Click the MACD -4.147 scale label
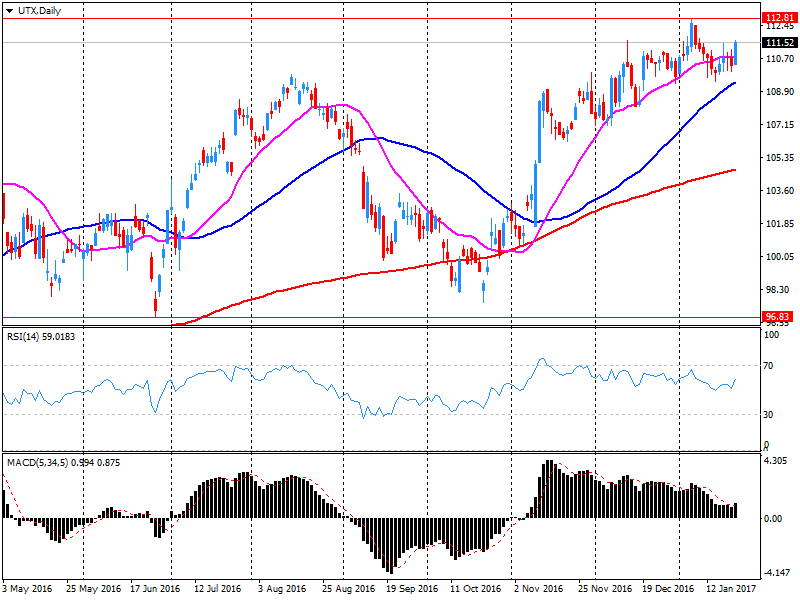Screen dimensions: 800x600 click(x=776, y=573)
